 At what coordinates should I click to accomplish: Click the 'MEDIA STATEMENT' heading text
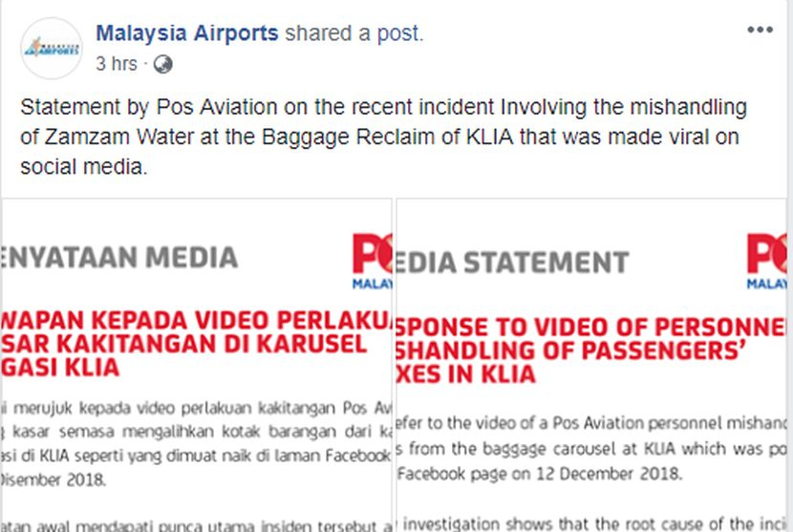(512, 263)
